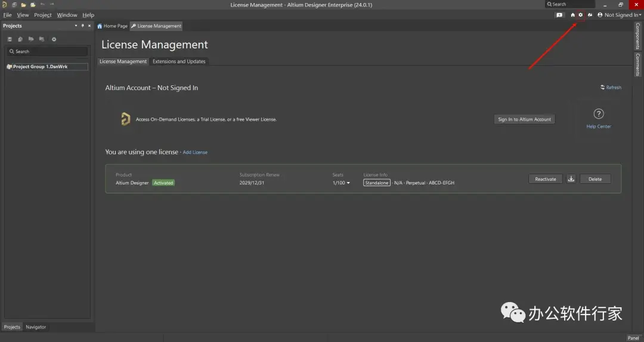This screenshot has height=342, width=644.
Task: Open the File menu
Action: [7, 15]
